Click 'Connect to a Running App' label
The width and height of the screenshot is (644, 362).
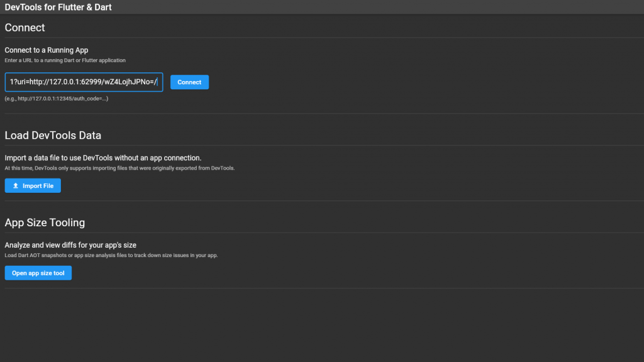click(x=47, y=50)
